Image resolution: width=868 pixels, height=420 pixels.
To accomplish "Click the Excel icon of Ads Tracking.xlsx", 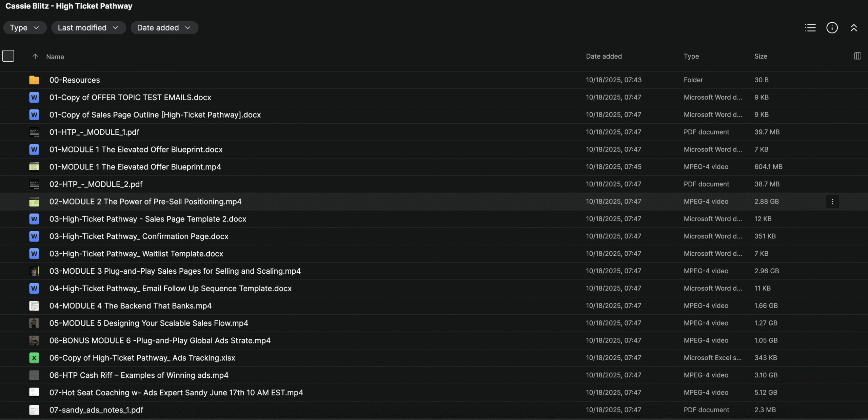I will click(x=34, y=358).
